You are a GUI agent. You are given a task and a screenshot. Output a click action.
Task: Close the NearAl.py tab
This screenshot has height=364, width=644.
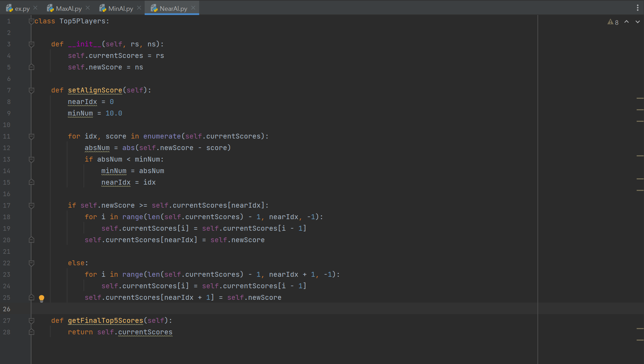(193, 8)
